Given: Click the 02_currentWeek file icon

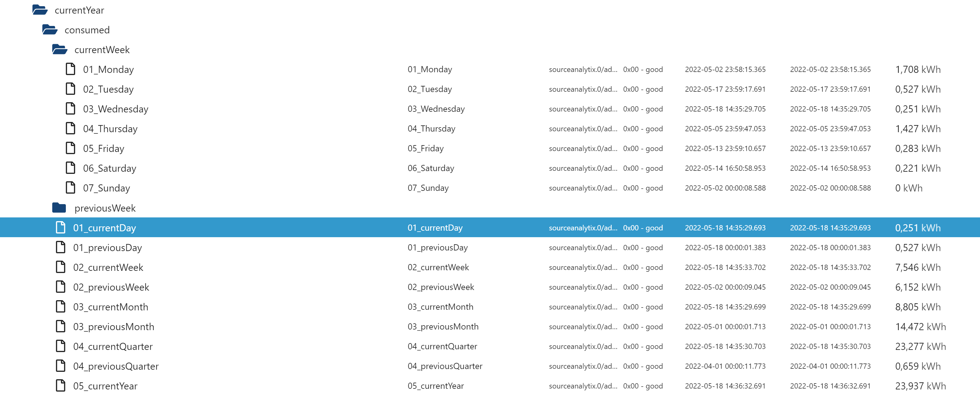Looking at the screenshot, I should coord(61,267).
